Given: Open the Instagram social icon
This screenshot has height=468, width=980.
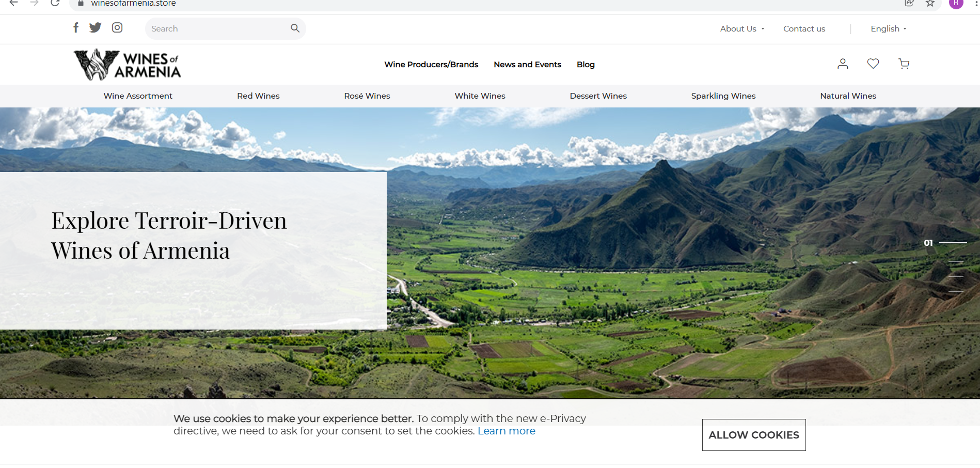Looking at the screenshot, I should point(117,28).
